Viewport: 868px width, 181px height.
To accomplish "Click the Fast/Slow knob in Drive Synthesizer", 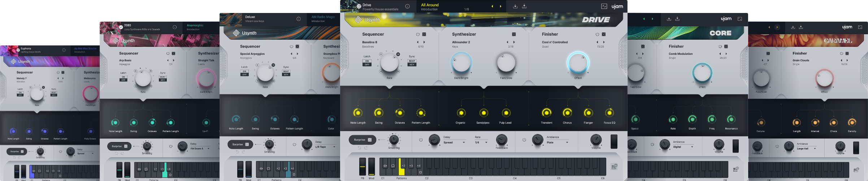I will point(506,63).
